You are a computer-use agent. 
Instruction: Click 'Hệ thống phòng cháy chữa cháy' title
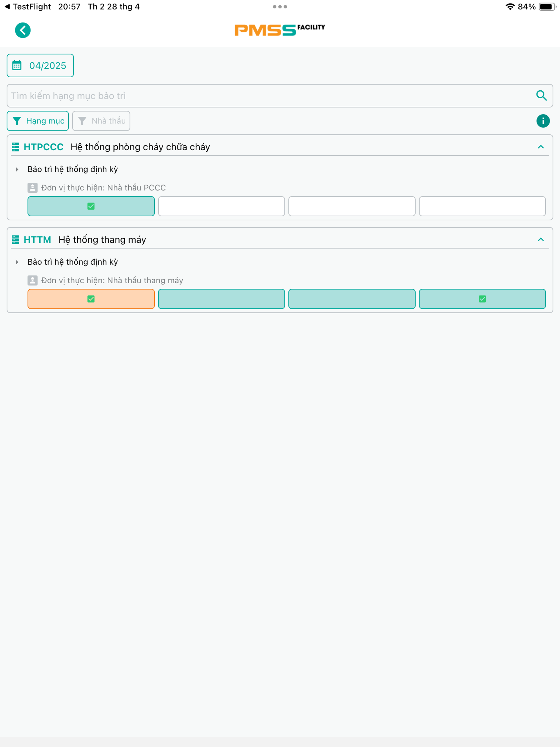tap(141, 147)
